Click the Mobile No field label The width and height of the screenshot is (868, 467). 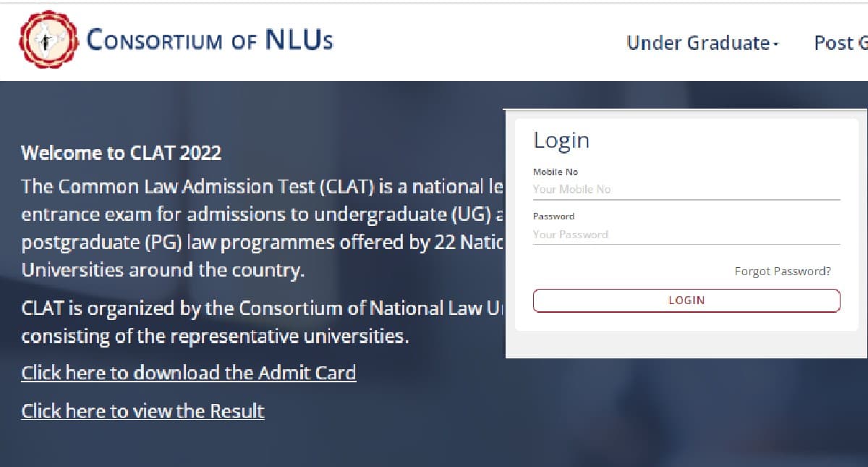(x=555, y=172)
